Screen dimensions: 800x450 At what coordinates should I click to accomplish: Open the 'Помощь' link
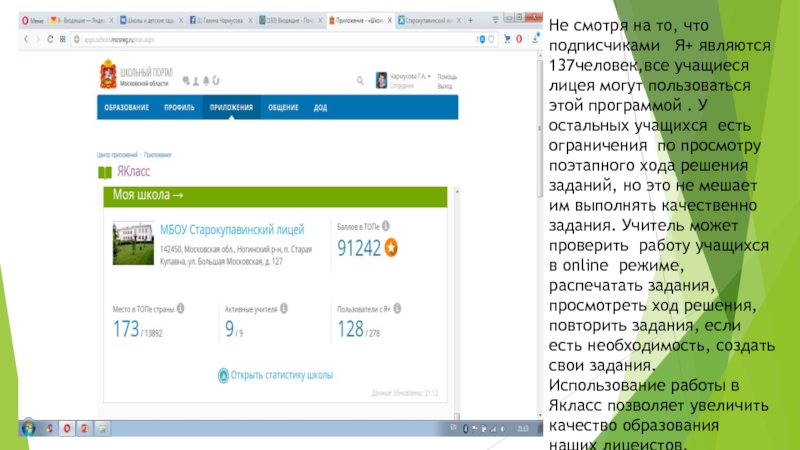pos(447,77)
